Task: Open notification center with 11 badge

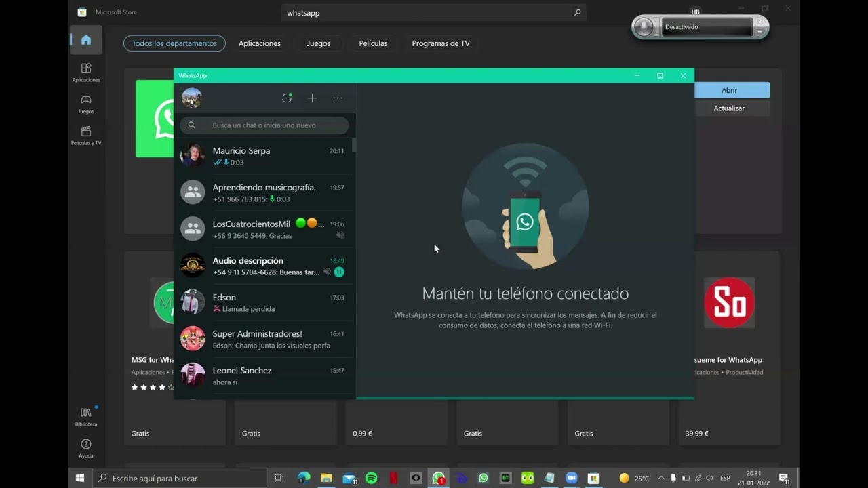Action: [784, 478]
